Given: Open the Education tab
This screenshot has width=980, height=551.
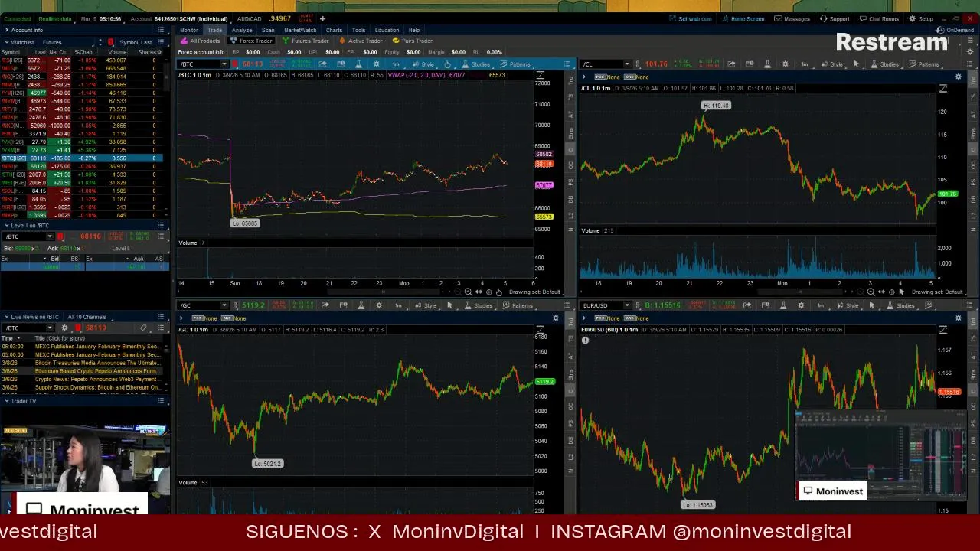Looking at the screenshot, I should point(387,30).
